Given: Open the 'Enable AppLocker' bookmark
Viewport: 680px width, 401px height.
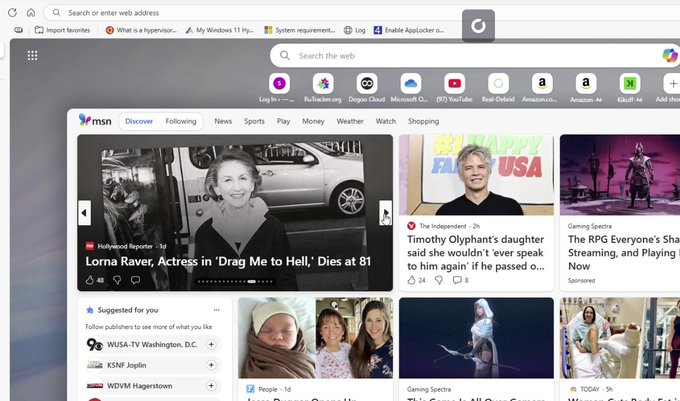Looking at the screenshot, I should [409, 30].
